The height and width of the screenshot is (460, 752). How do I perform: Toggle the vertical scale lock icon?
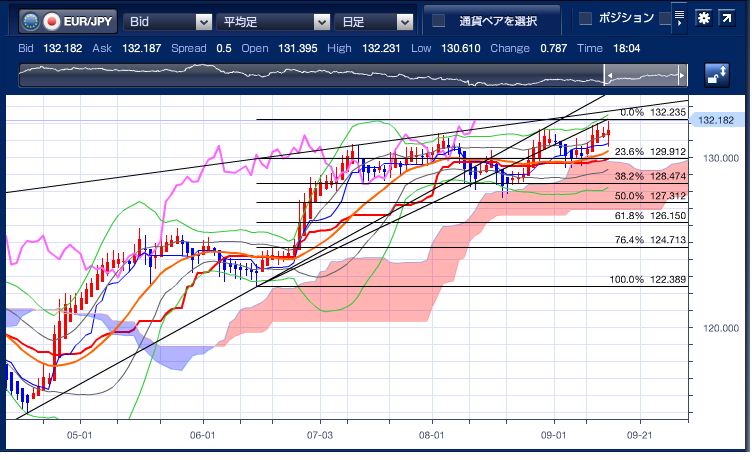click(x=717, y=75)
